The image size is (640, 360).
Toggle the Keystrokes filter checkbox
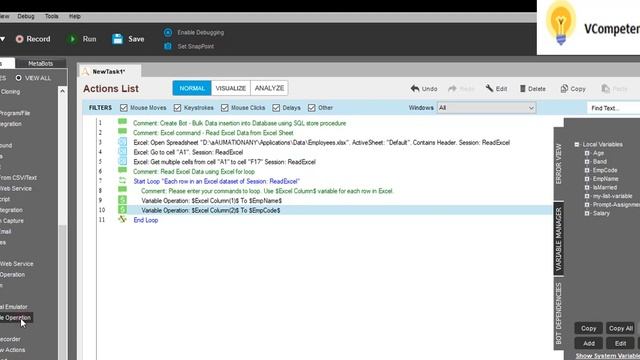tap(177, 108)
